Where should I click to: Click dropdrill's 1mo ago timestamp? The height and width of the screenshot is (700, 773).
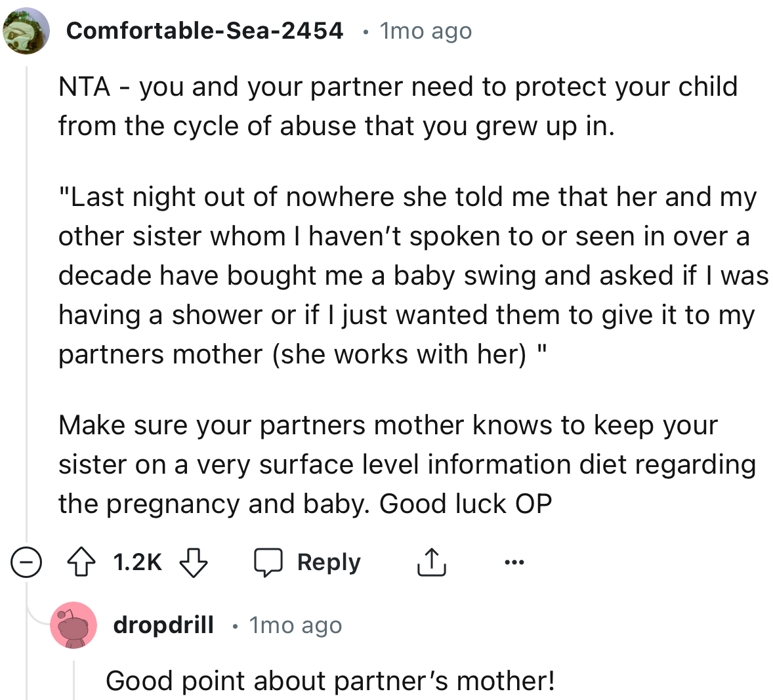tap(295, 625)
